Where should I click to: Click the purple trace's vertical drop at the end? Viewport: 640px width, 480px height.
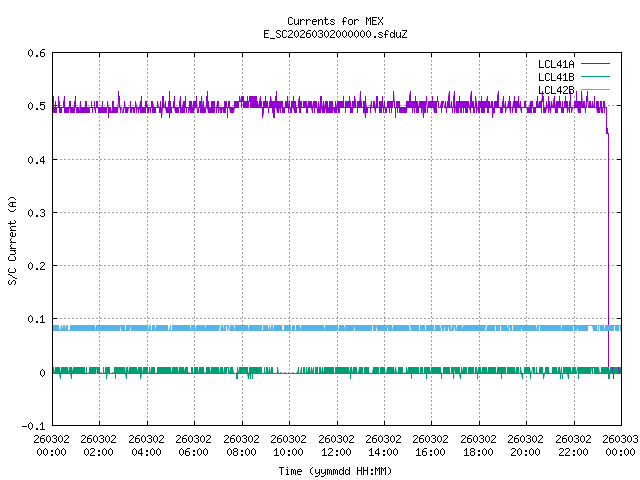(x=608, y=250)
